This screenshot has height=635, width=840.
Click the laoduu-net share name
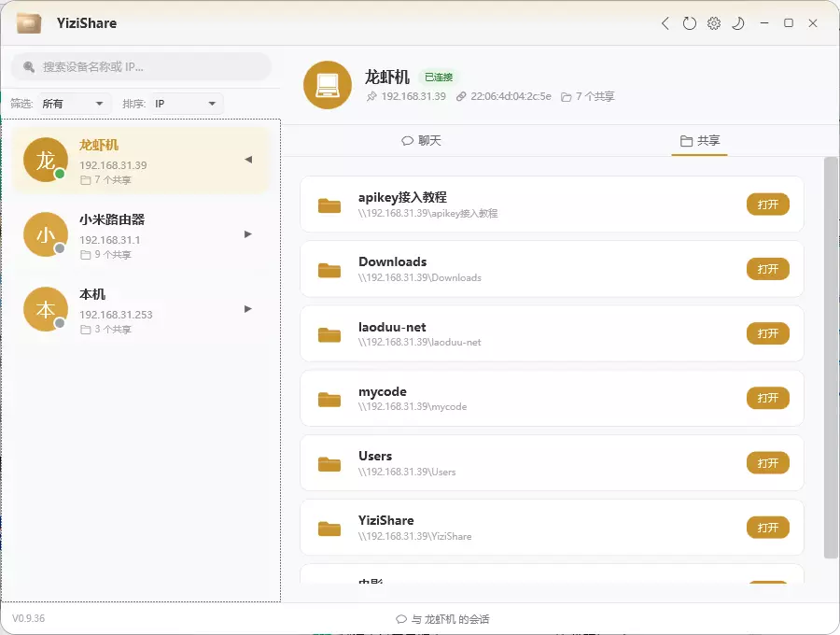tap(392, 327)
